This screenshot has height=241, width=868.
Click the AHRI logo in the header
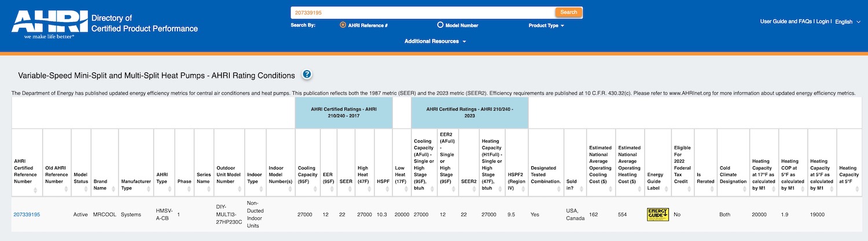click(49, 24)
